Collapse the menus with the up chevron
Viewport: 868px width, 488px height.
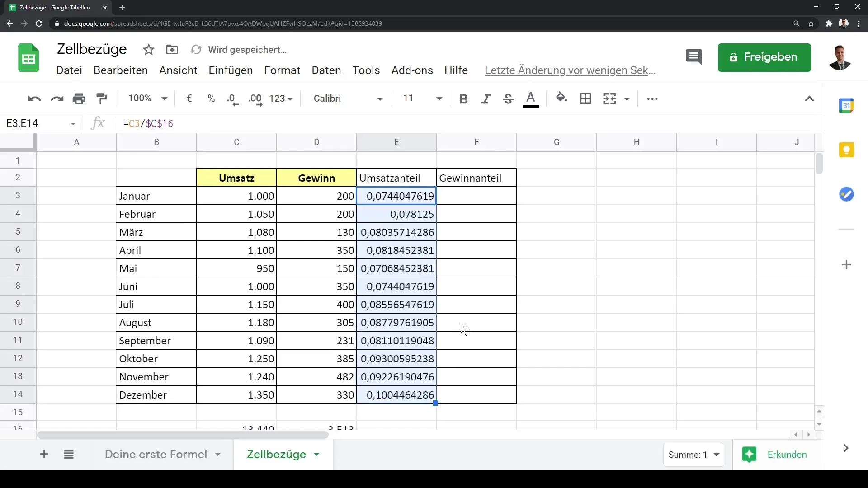[809, 99]
